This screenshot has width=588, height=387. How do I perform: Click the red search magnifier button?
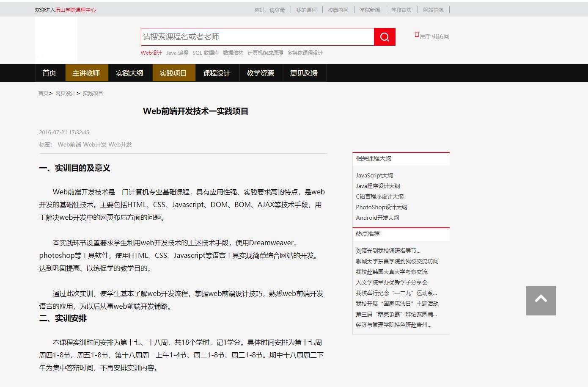point(385,37)
